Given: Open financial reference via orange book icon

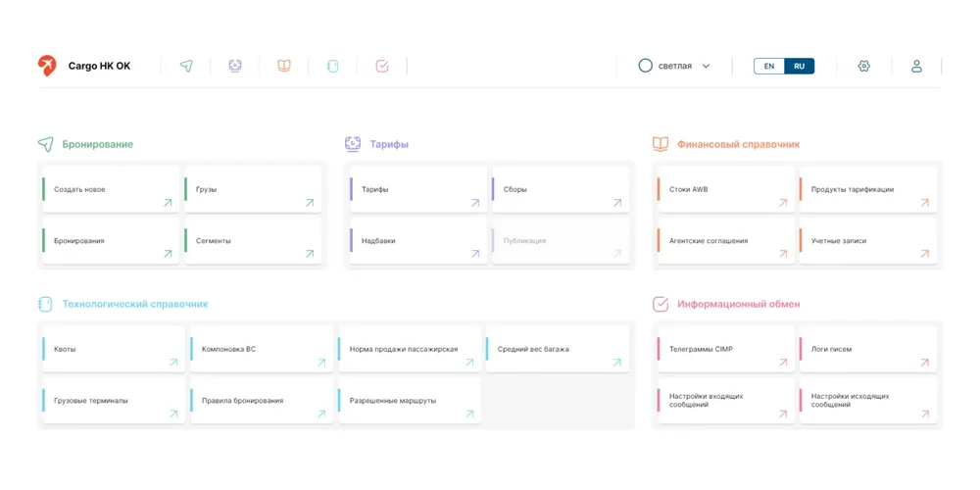Looking at the screenshot, I should point(284,66).
